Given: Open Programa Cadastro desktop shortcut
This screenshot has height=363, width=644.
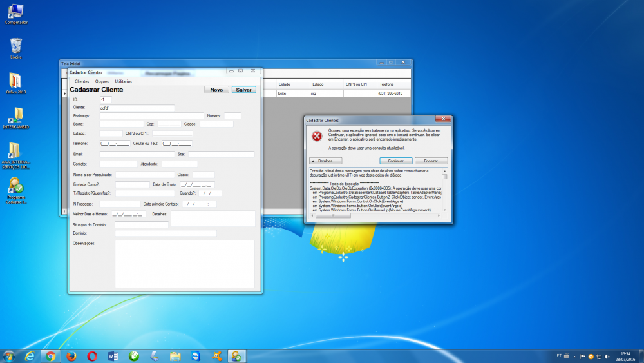Looking at the screenshot, I should click(15, 188).
